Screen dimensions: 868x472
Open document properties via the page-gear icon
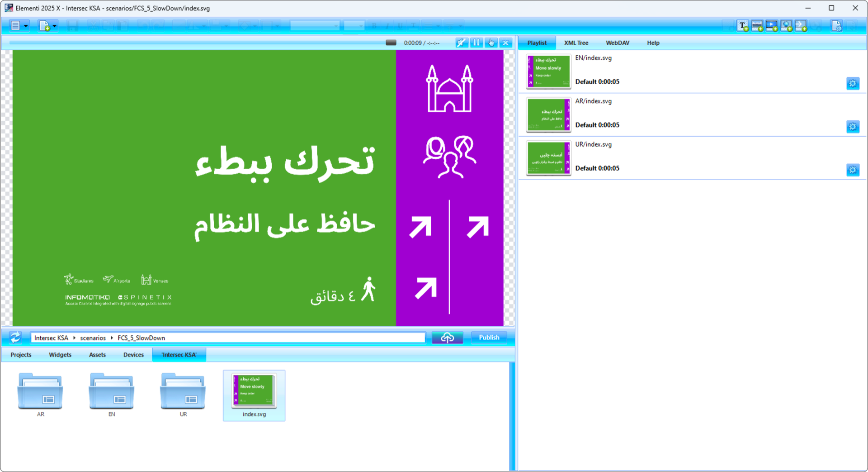tap(837, 26)
